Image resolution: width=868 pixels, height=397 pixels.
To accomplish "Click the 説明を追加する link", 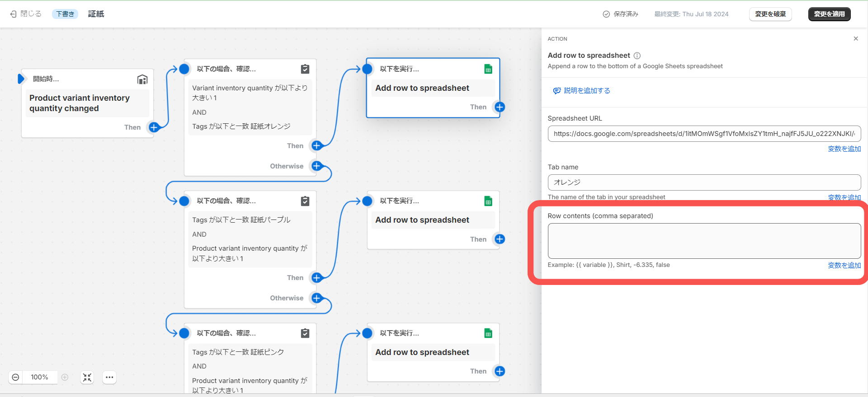I will pyautogui.click(x=586, y=91).
